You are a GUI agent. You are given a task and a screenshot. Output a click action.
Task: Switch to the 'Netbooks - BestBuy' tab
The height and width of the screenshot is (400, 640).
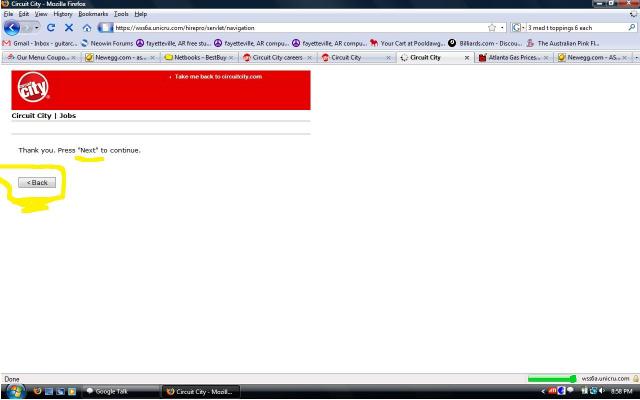(200, 58)
